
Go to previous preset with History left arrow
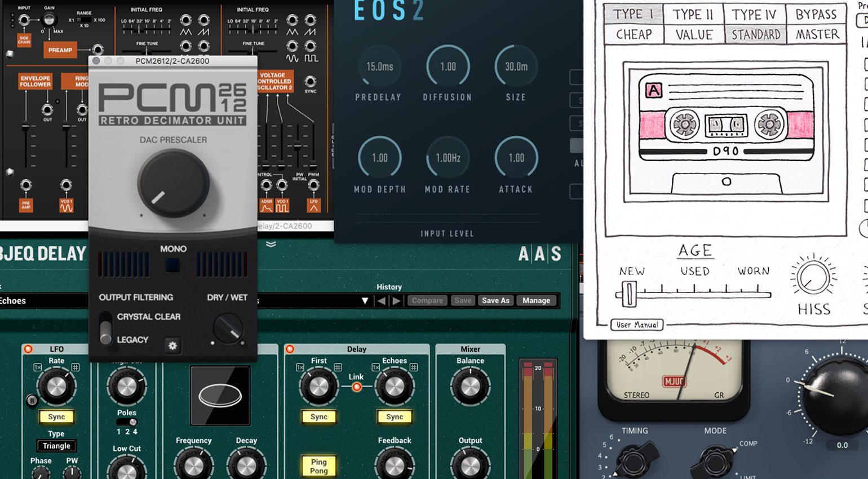pyautogui.click(x=382, y=301)
